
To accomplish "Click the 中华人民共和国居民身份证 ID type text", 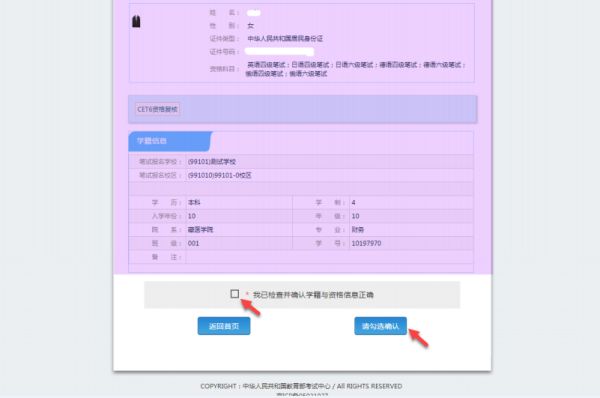I will [x=285, y=39].
